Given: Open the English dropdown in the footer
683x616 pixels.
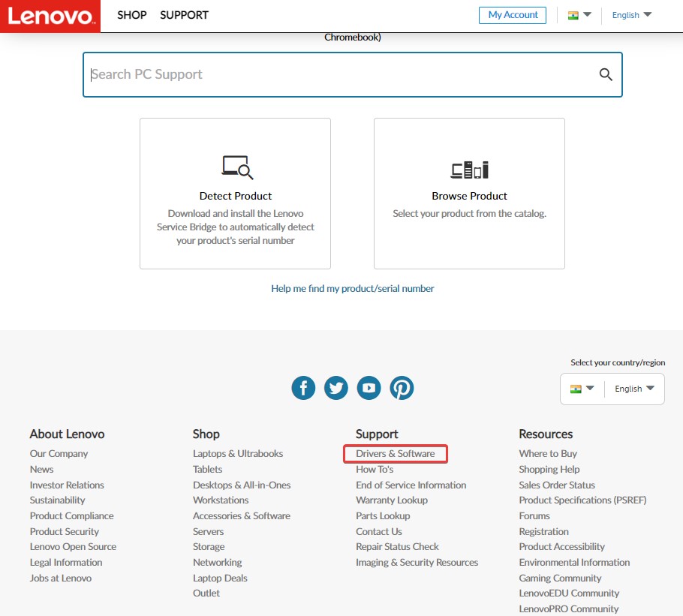Looking at the screenshot, I should 633,389.
